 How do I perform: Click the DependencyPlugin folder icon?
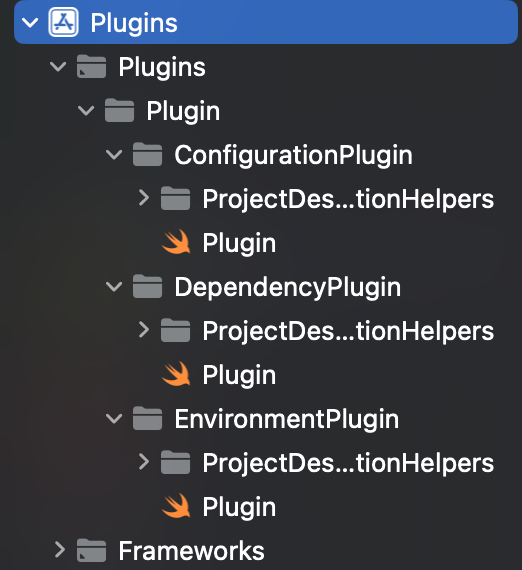point(147,286)
